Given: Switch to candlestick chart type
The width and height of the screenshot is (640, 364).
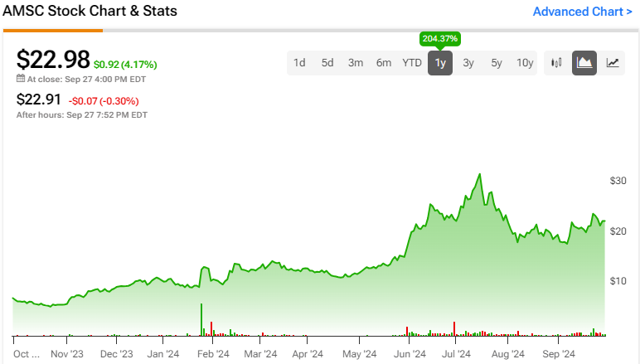Looking at the screenshot, I should tap(556, 63).
